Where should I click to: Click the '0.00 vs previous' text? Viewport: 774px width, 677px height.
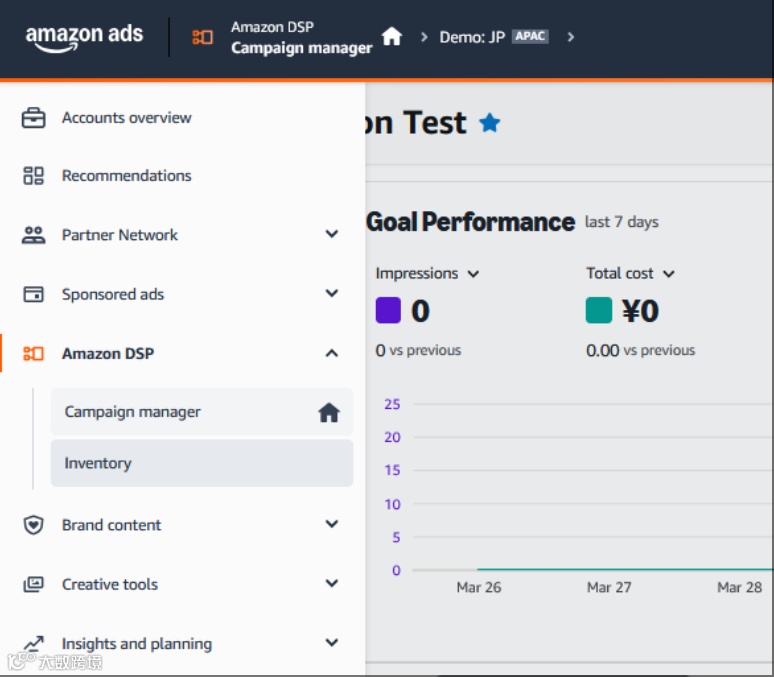click(640, 351)
